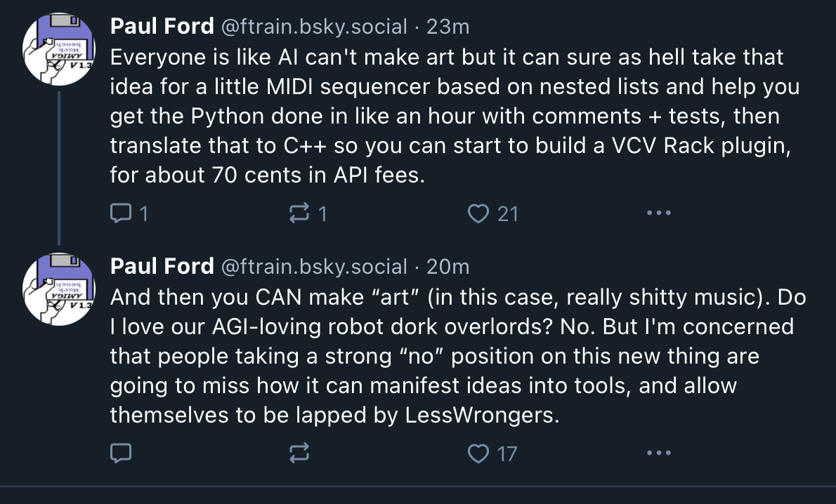
Task: Repost the first Paul Ford post
Action: click(x=300, y=213)
